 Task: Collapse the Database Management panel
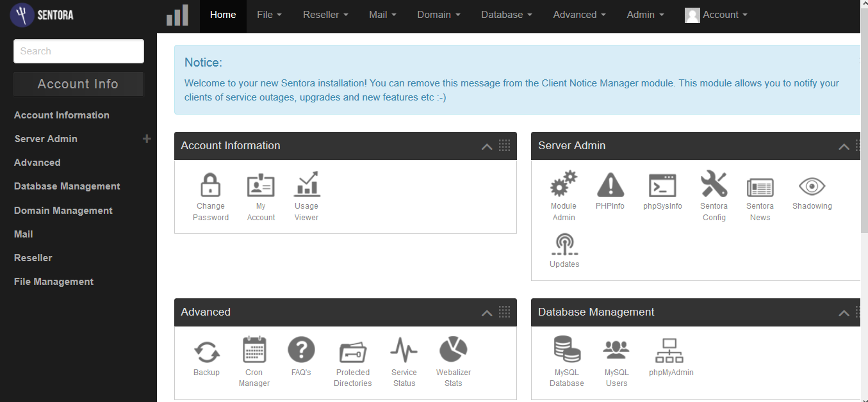(x=844, y=313)
